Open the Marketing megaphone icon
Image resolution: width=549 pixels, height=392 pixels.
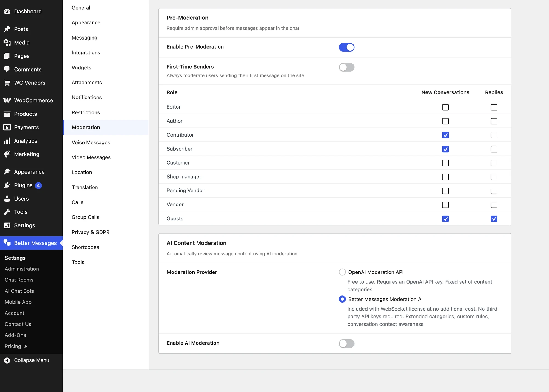coord(7,154)
